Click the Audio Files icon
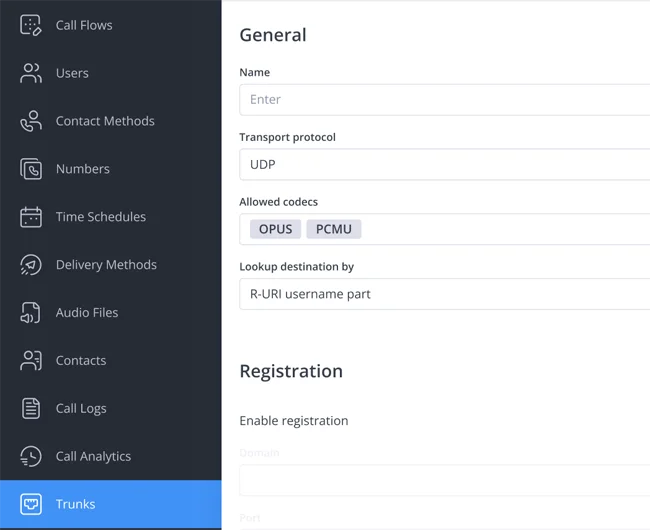The width and height of the screenshot is (650, 530). (x=31, y=313)
